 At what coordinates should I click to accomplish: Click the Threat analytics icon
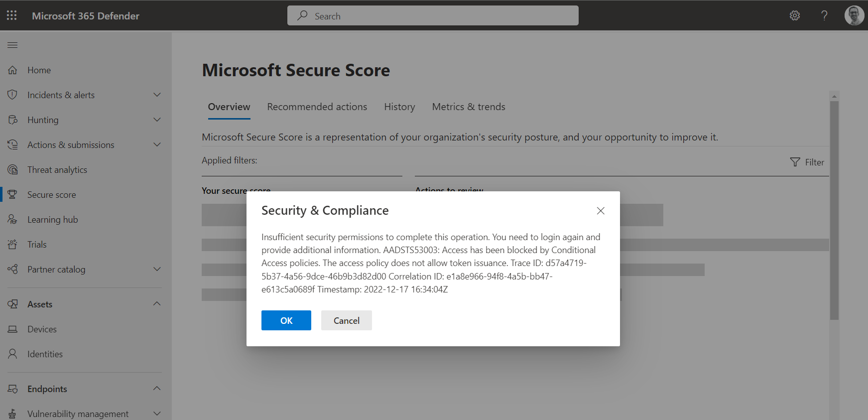tap(12, 169)
